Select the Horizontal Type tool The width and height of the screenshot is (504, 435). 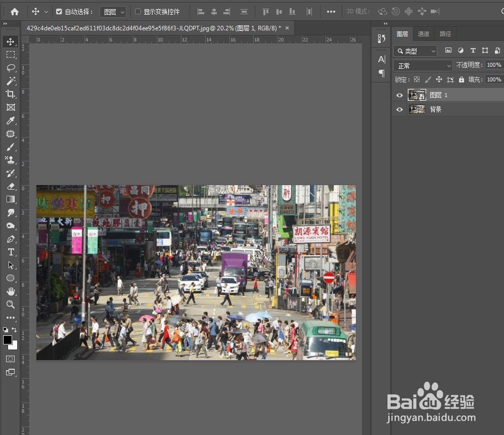tap(10, 252)
